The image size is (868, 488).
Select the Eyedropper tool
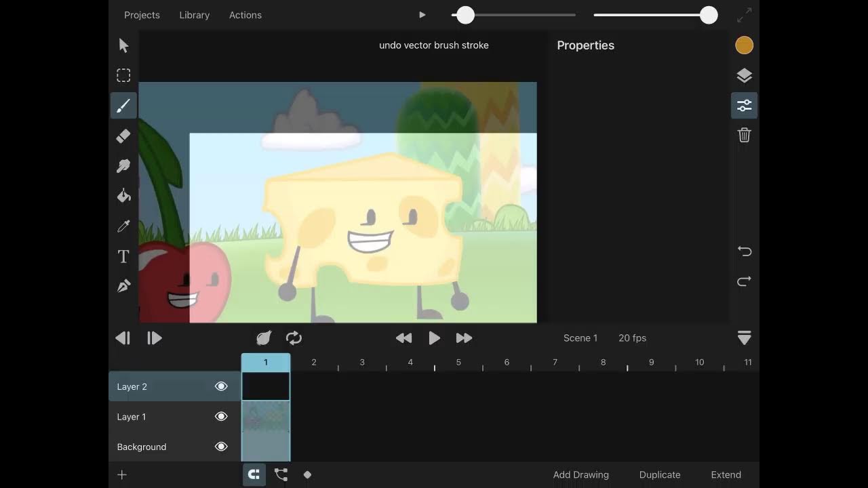pyautogui.click(x=123, y=226)
